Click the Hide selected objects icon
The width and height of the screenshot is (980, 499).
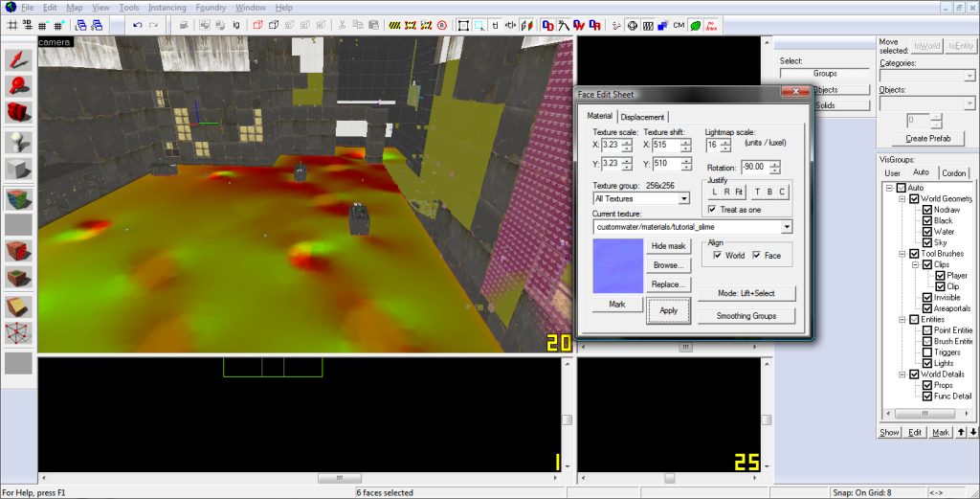pyautogui.click(x=257, y=26)
